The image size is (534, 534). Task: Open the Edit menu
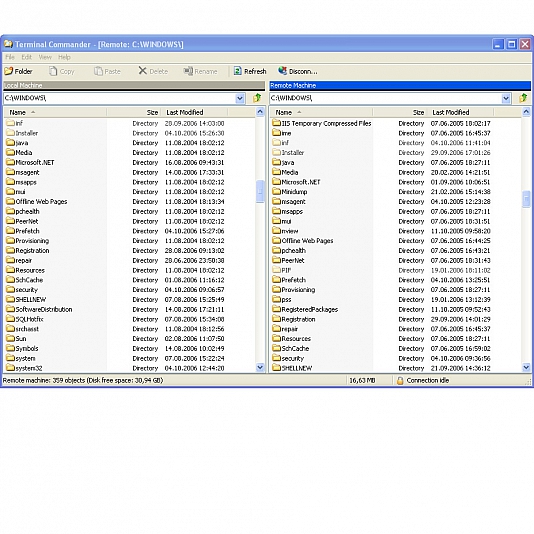click(26, 57)
